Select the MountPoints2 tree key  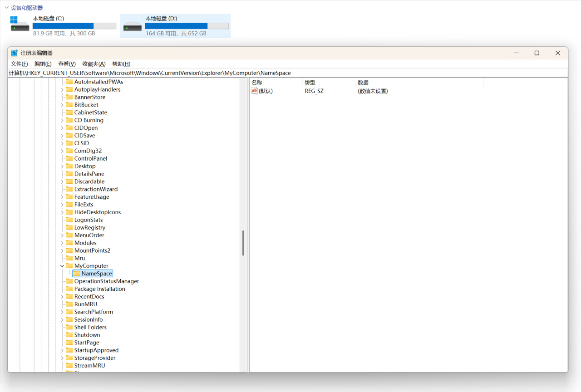coord(92,250)
